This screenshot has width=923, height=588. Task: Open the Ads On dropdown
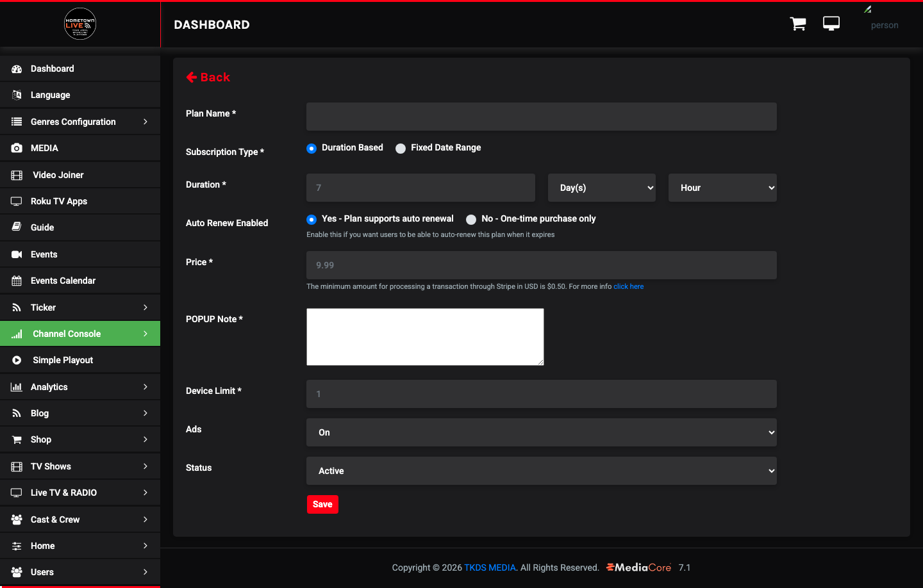click(x=542, y=432)
